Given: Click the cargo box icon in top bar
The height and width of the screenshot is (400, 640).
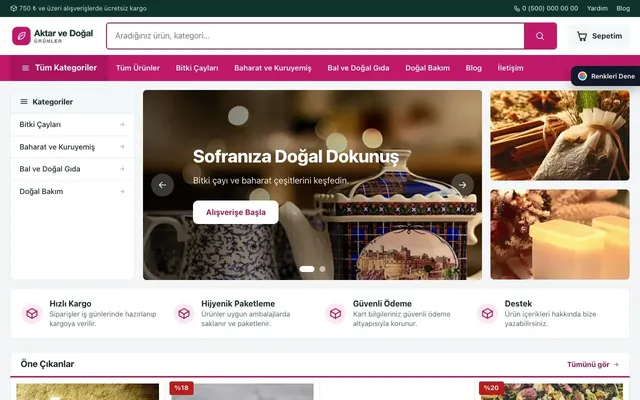Looking at the screenshot, I should [13, 8].
